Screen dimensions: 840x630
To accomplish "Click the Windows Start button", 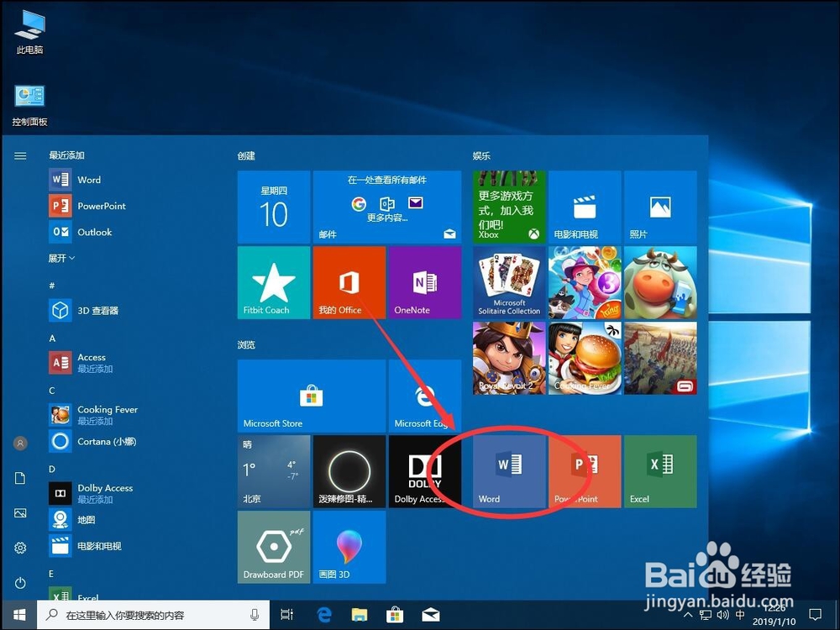I will (19, 615).
